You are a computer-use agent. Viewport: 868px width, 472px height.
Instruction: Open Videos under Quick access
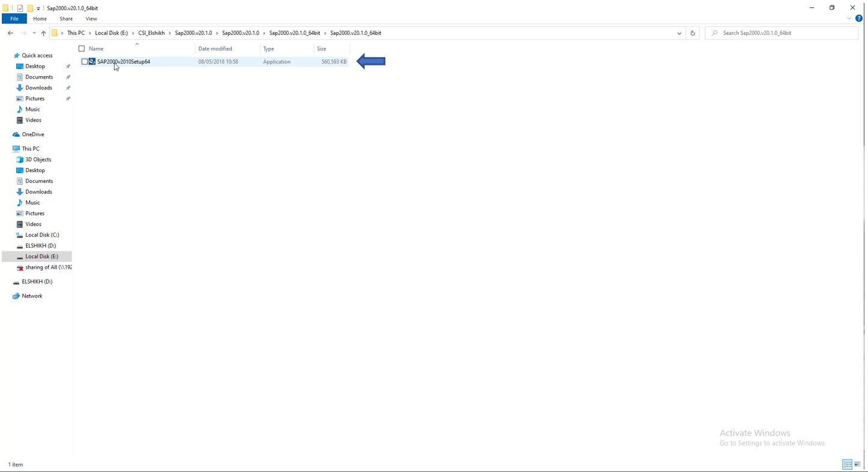click(33, 121)
